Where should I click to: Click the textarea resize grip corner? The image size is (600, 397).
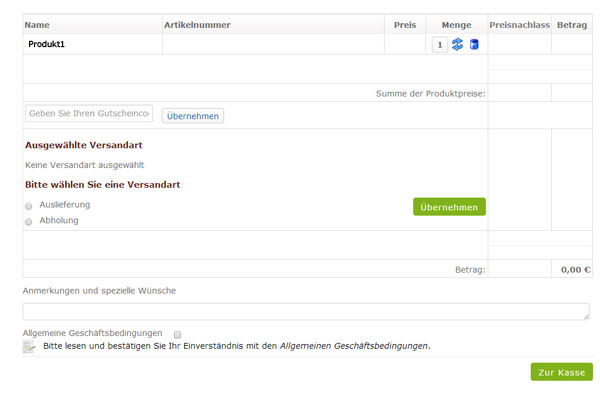tap(586, 317)
